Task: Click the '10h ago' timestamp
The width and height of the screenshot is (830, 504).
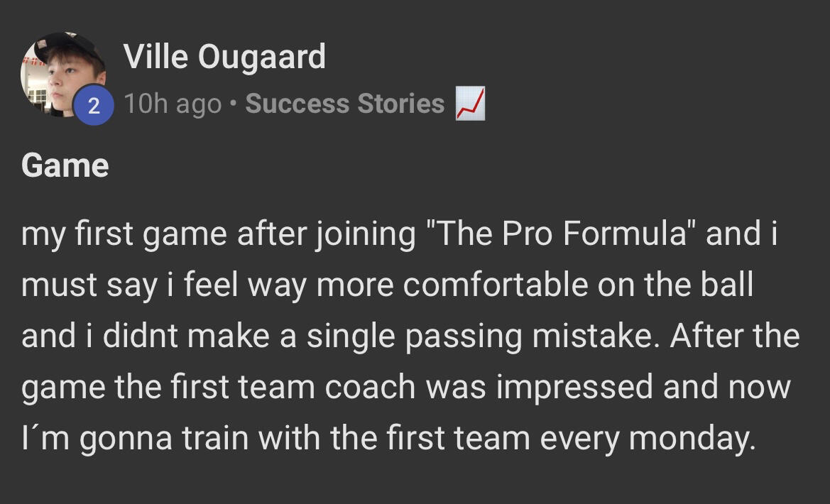Action: [173, 104]
